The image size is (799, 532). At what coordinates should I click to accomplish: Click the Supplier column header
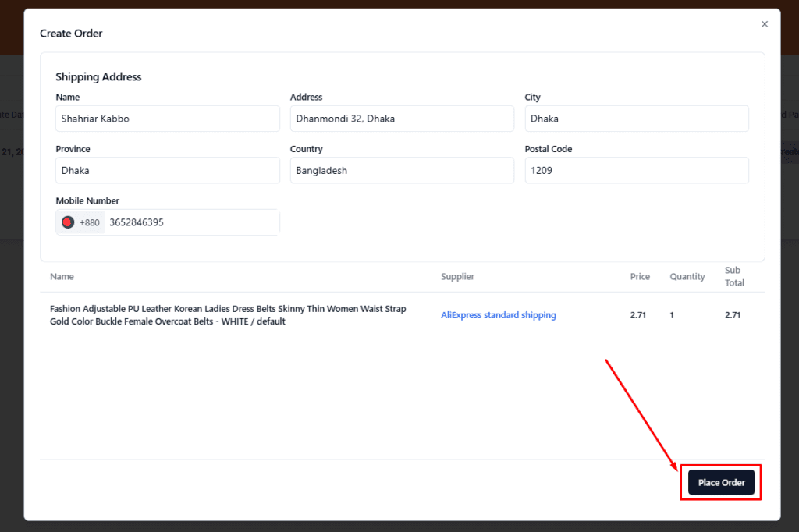click(x=457, y=276)
